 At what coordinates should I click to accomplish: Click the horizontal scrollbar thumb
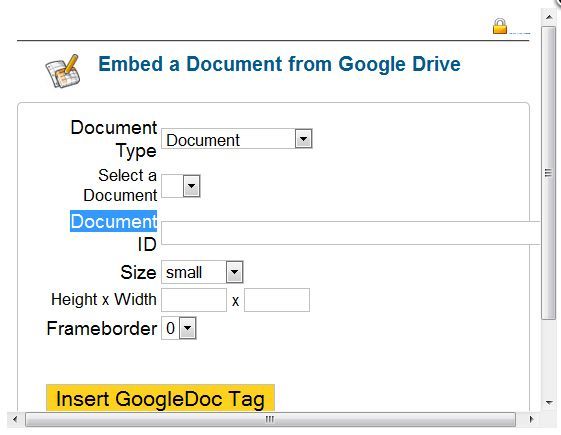point(270,419)
